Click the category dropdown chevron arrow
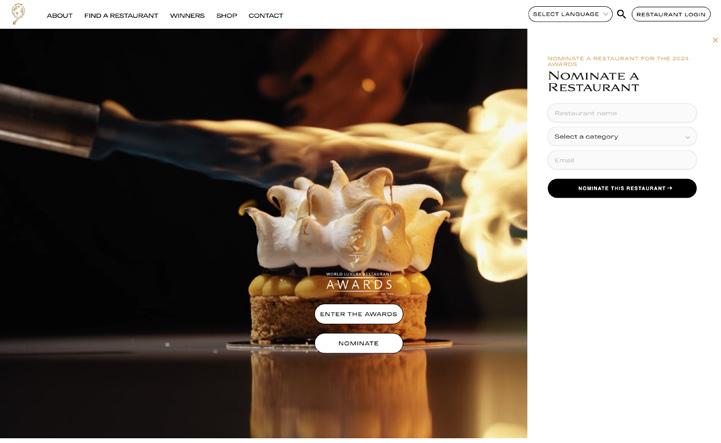 point(687,137)
